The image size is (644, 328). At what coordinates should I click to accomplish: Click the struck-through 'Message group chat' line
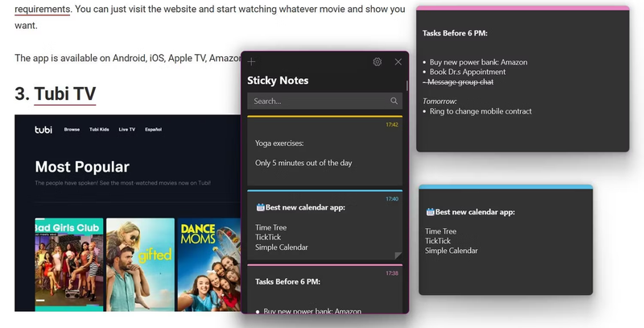pyautogui.click(x=458, y=82)
